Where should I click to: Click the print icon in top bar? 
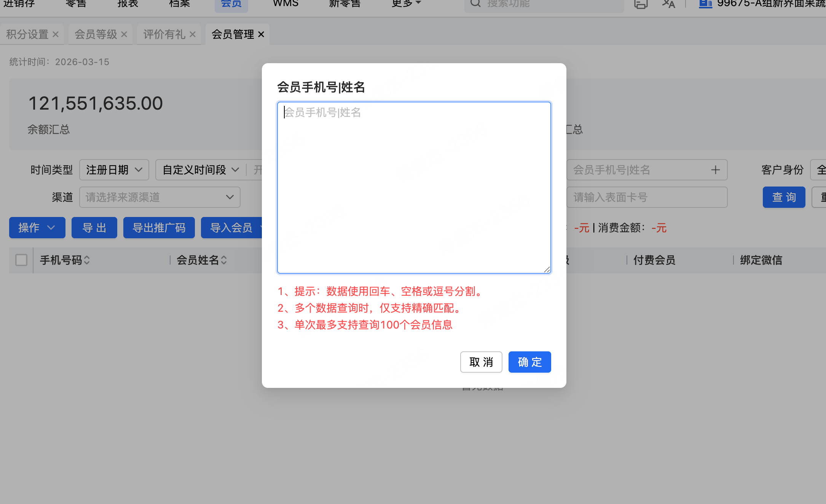pos(641,4)
